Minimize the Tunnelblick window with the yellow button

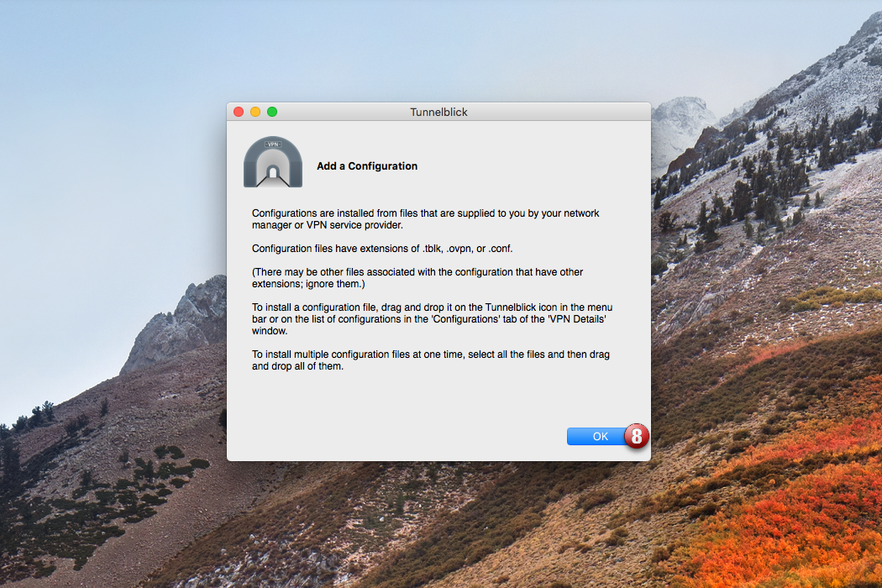coord(255,112)
